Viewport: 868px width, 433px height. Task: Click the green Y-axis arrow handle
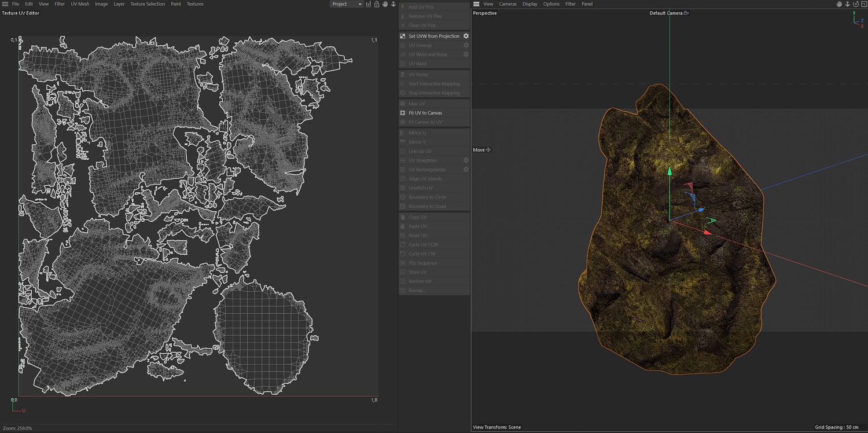click(670, 171)
